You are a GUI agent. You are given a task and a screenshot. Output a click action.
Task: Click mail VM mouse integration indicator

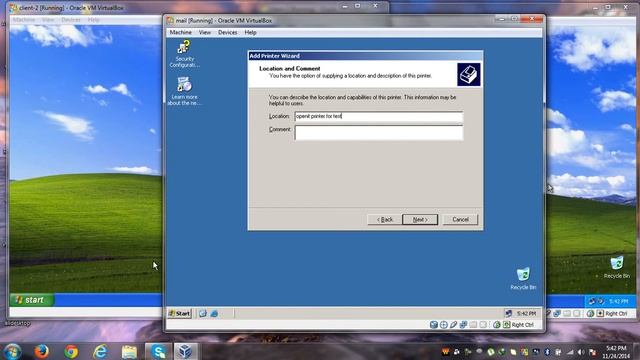pyautogui.click(x=497, y=325)
